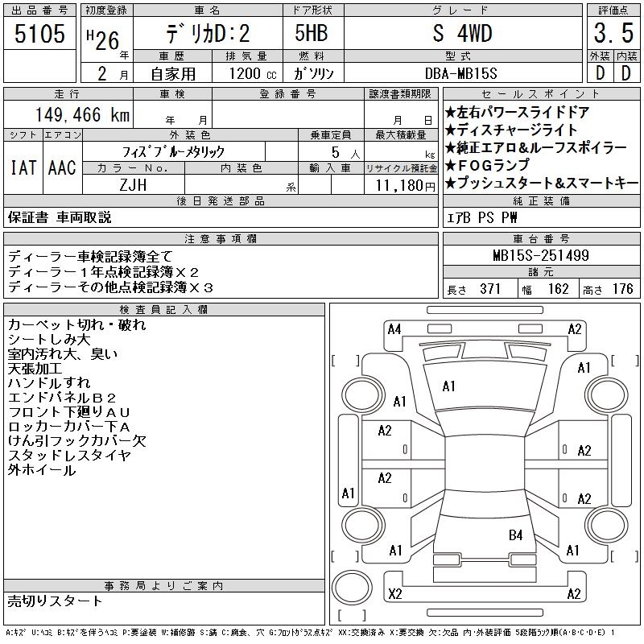Click the length value 371
Image resolution: width=644 pixels, height=644 pixels.
(x=490, y=289)
